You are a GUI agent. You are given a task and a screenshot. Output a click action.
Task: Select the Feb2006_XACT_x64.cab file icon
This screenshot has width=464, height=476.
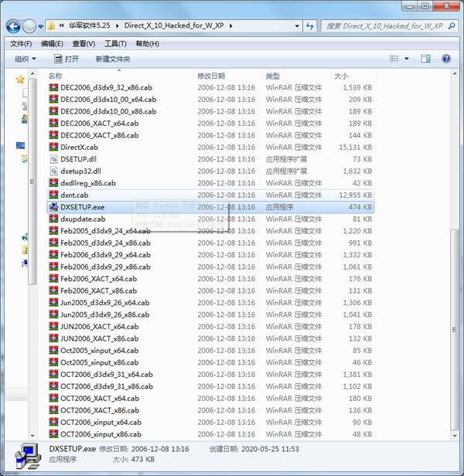(x=53, y=279)
